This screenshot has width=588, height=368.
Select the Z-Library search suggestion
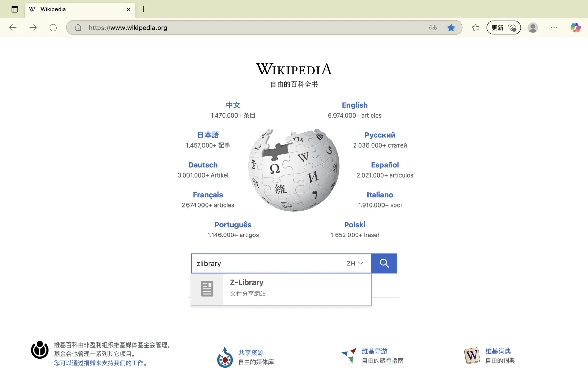point(281,289)
